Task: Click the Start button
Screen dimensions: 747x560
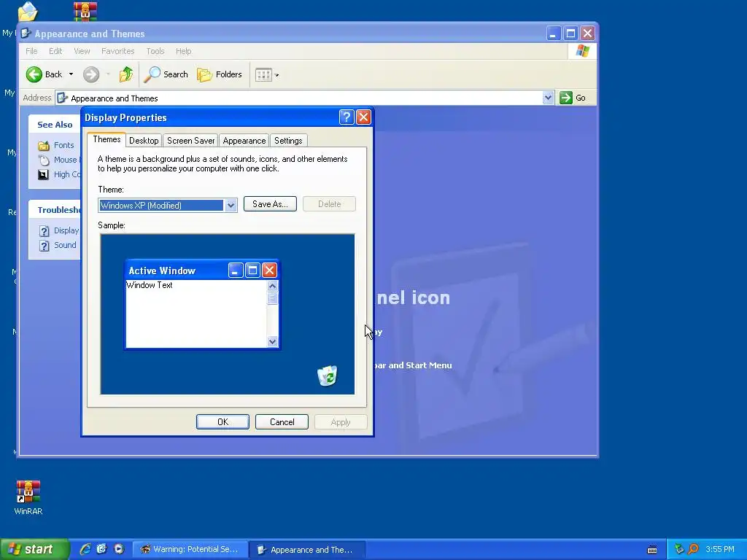Action: coord(34,549)
